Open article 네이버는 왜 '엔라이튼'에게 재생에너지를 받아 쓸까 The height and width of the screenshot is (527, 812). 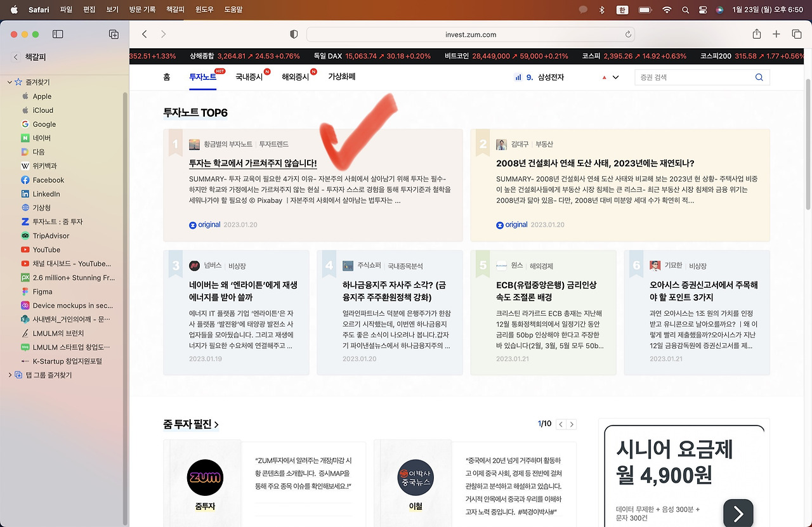(243, 291)
